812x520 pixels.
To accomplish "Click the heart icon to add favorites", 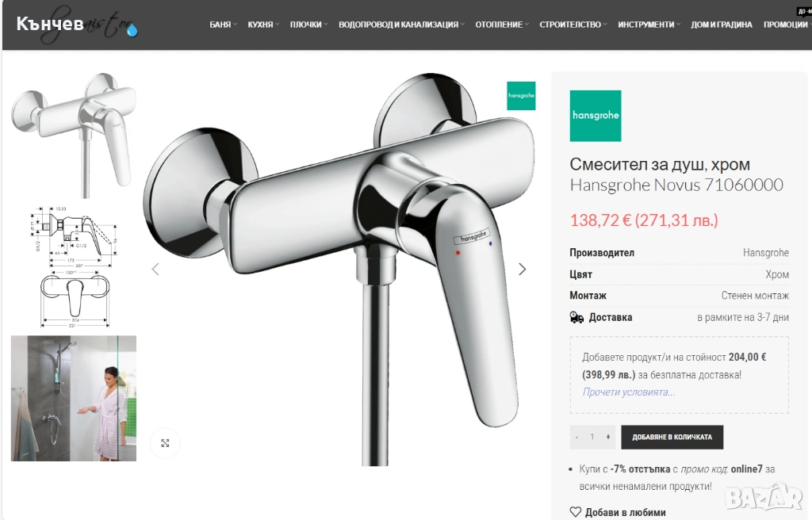I will [x=576, y=512].
